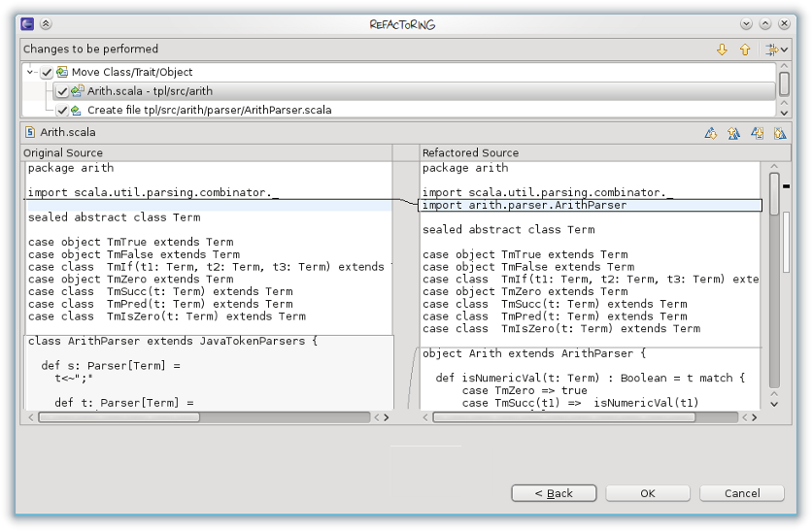The height and width of the screenshot is (531, 812).
Task: Click 'class ArithParser extends JavaTokenParsers {' in Original Source
Action: [173, 341]
